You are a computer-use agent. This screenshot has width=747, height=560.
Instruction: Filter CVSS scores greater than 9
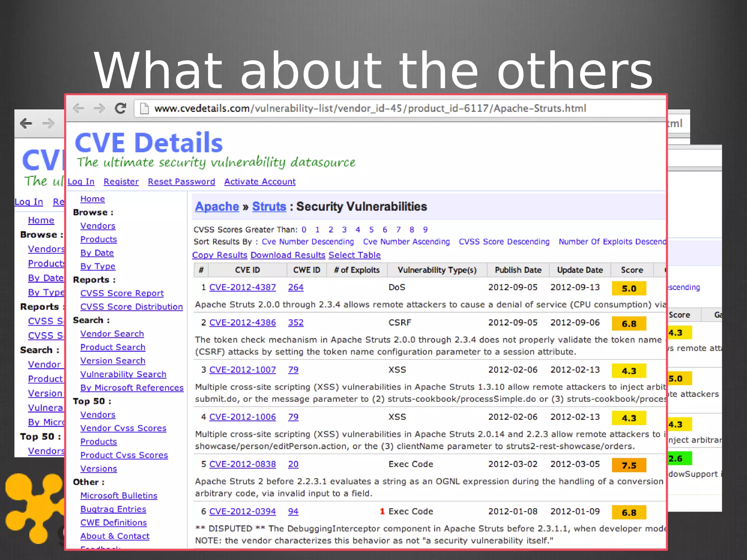tap(425, 230)
